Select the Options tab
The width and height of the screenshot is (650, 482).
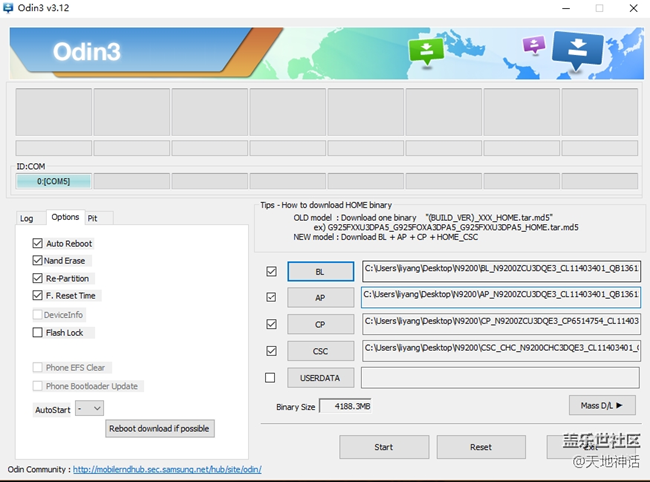pyautogui.click(x=65, y=217)
